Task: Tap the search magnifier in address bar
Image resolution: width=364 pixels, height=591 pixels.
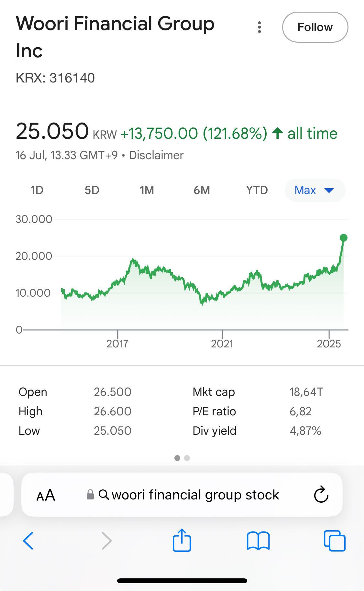Action: tap(104, 495)
